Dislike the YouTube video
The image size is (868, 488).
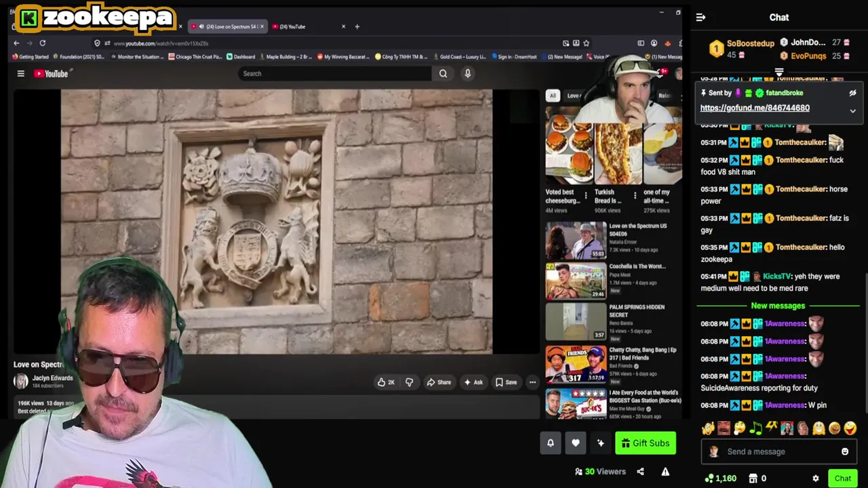[409, 382]
